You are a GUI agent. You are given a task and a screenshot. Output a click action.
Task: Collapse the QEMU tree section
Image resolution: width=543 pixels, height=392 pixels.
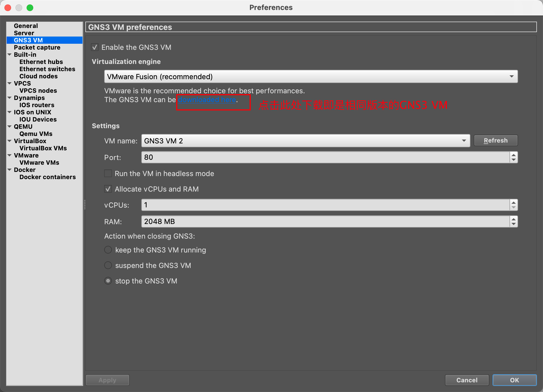coord(10,127)
